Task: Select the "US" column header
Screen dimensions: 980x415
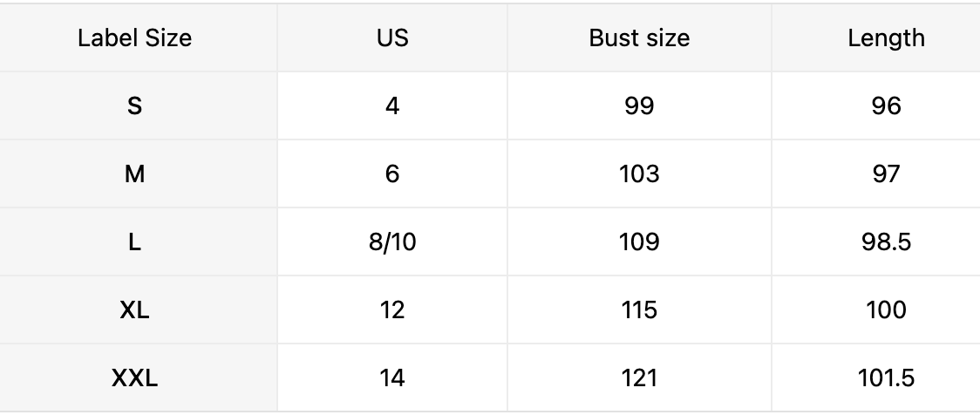Action: [x=392, y=38]
